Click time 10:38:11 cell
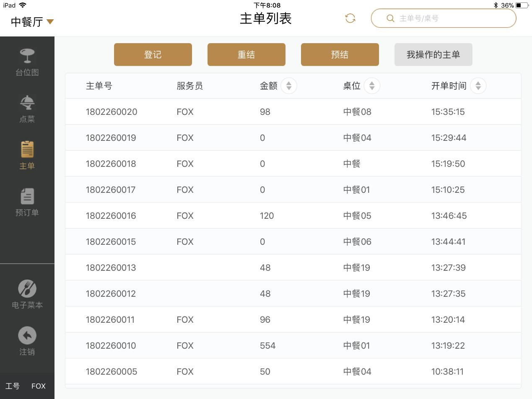This screenshot has width=532, height=399. coord(447,372)
